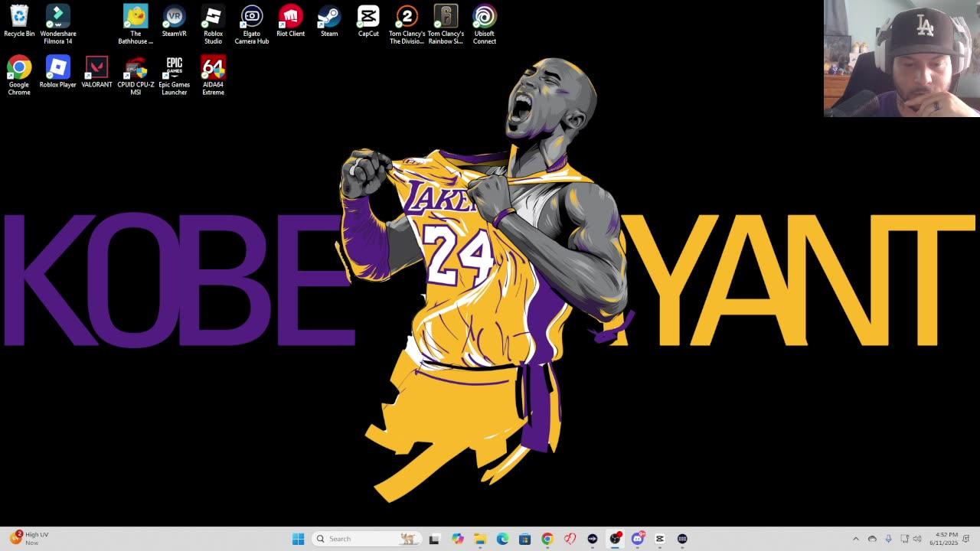Screen dimensions: 980x551
Task: Select the CPUID CPU-Z MSI desktop icon
Action: 136,75
